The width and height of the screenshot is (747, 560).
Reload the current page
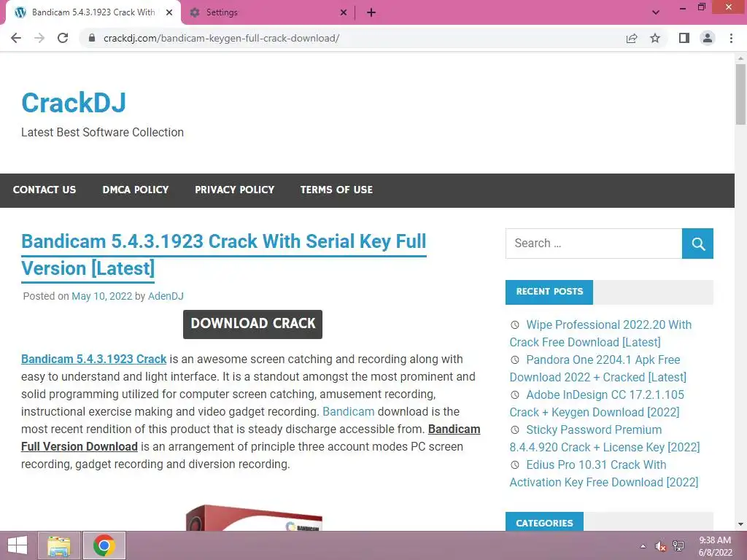click(x=63, y=38)
